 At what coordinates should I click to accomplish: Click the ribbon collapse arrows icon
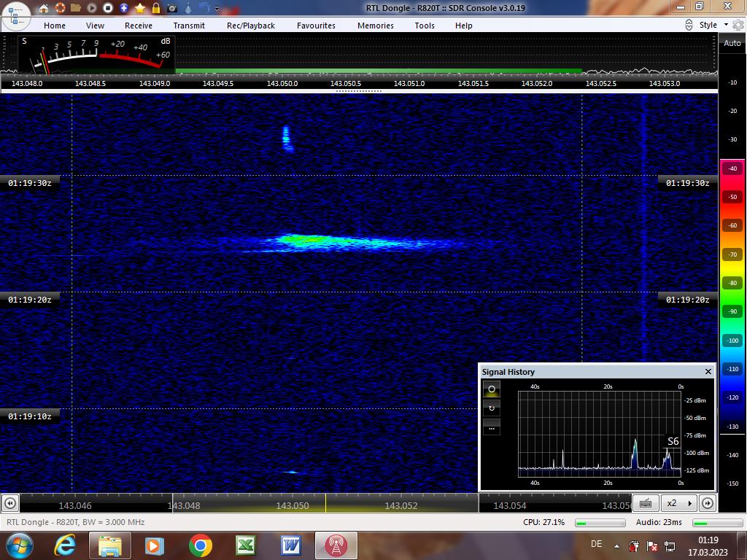tap(689, 25)
